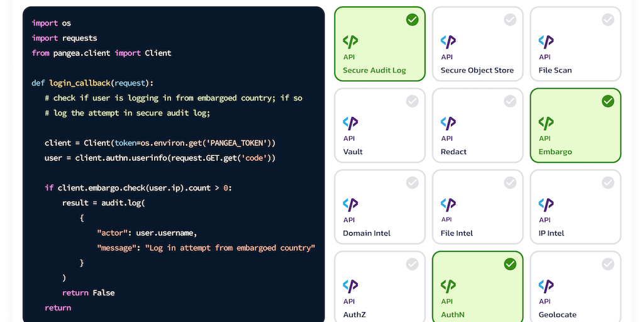
Task: Check the Domain Intel checkmark
Action: (x=412, y=183)
